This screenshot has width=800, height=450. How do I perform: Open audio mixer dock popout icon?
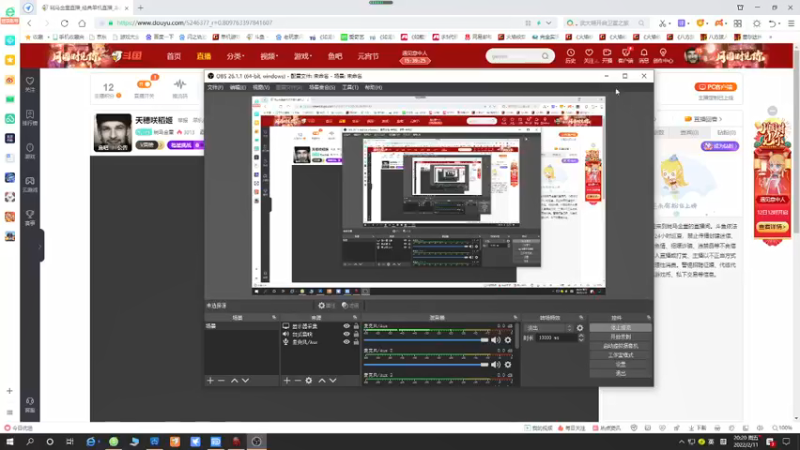[515, 318]
